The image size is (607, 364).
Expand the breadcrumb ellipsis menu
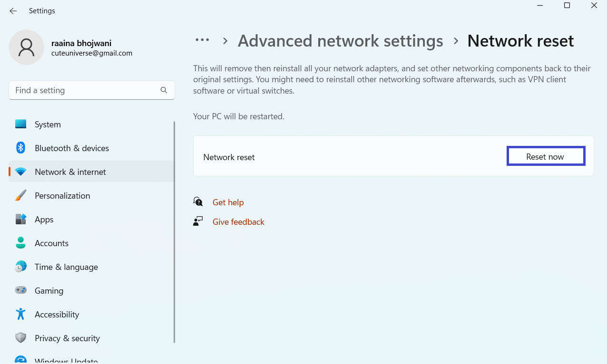(202, 41)
